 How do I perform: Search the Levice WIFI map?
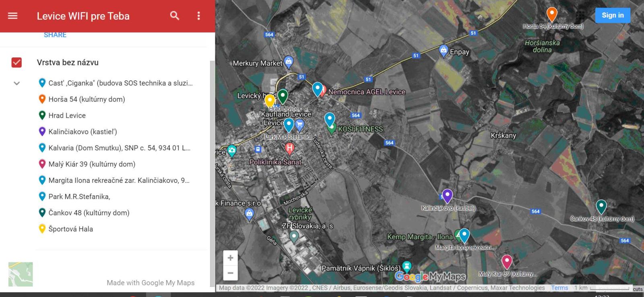175,16
